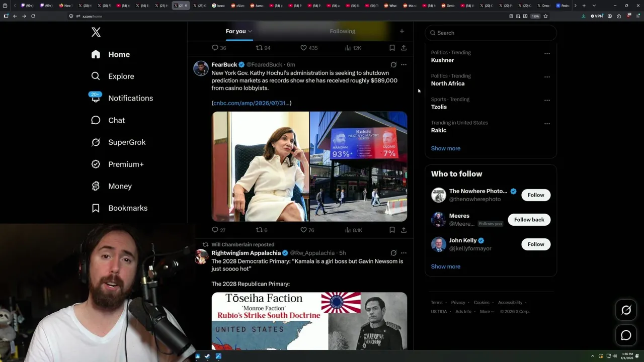Image resolution: width=644 pixels, height=362 pixels.
Task: Open the Terms footer link
Action: [437, 303]
